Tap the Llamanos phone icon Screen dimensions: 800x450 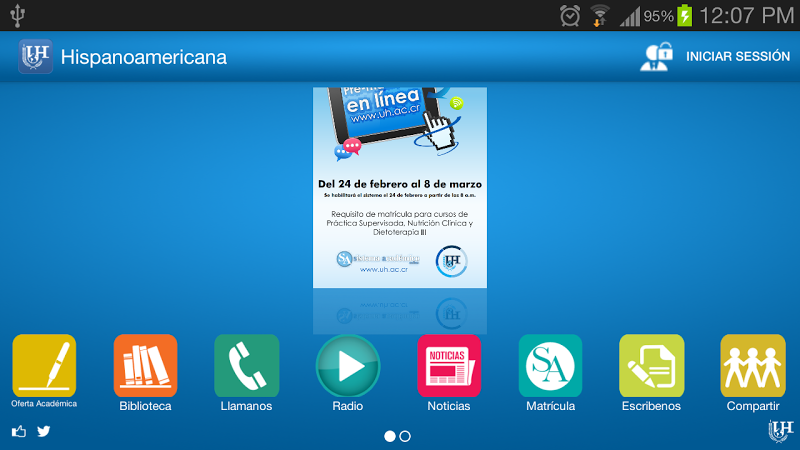click(x=246, y=365)
